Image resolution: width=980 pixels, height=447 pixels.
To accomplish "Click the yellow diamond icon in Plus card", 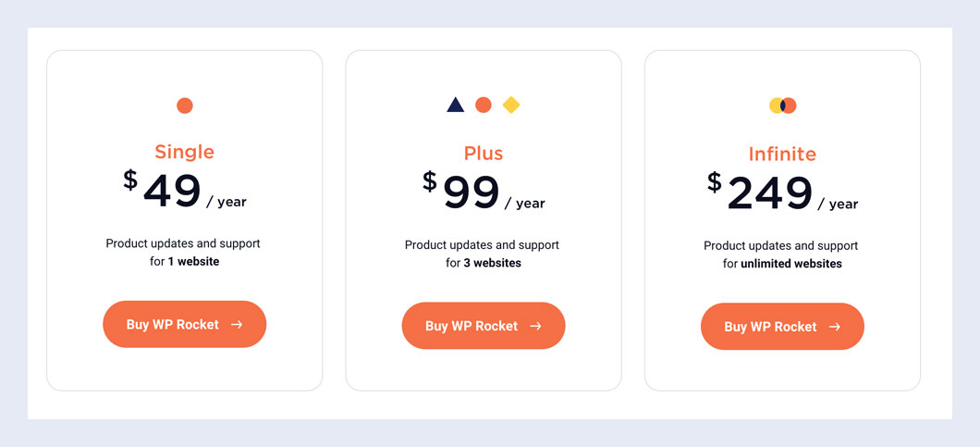I will 511,106.
